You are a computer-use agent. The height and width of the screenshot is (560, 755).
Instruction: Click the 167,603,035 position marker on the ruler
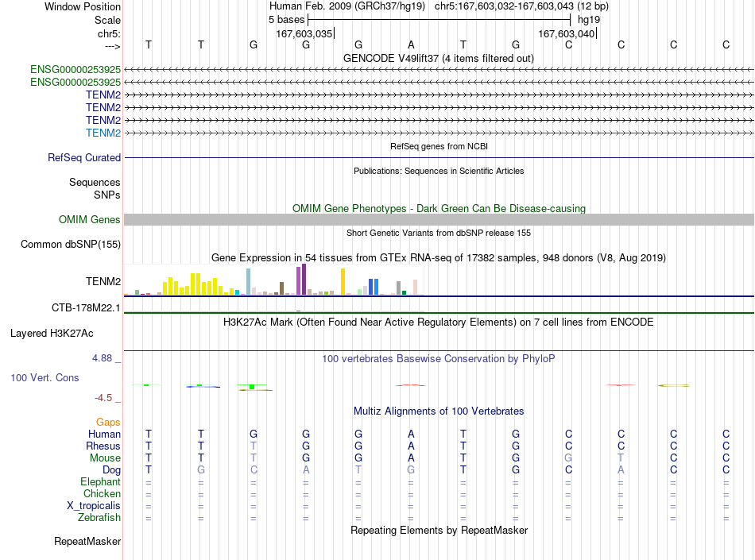tap(305, 33)
